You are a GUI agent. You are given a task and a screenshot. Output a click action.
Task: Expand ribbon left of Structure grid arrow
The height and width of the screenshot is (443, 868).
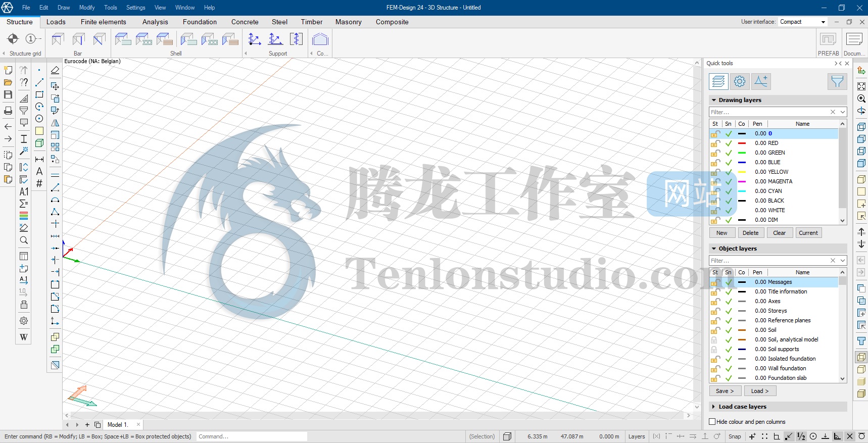point(4,54)
